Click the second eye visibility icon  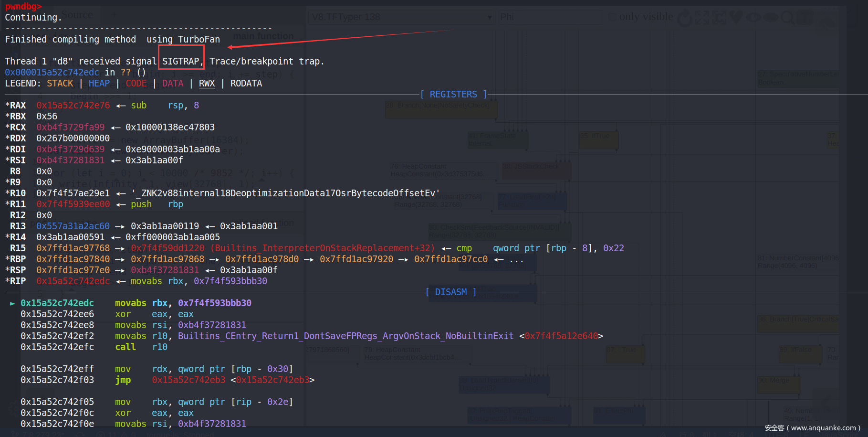(x=770, y=18)
